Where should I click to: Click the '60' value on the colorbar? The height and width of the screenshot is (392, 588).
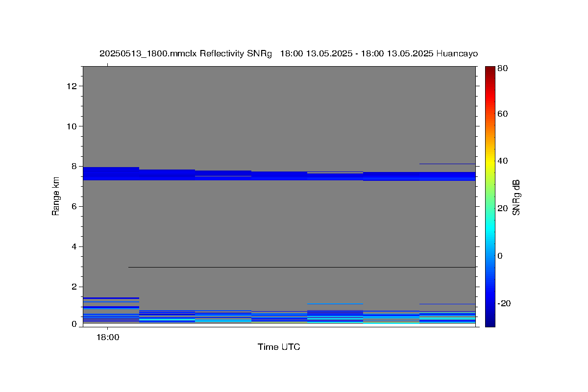coord(503,114)
